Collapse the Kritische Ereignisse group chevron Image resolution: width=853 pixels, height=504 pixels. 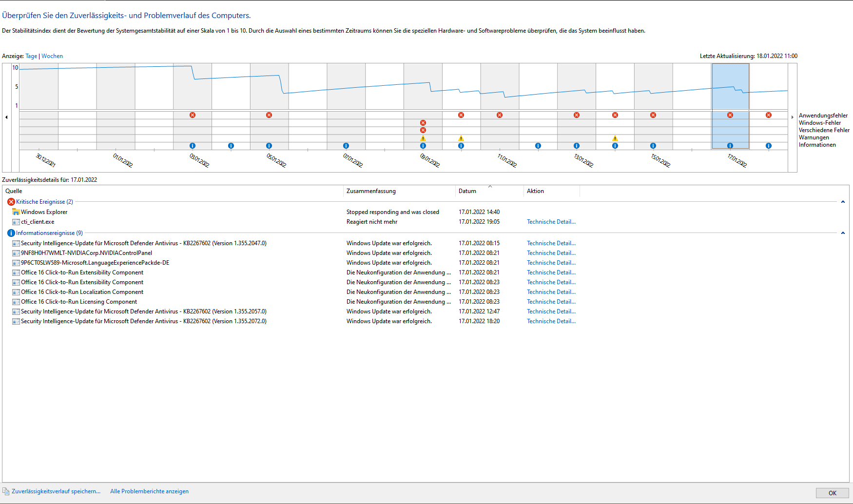(843, 202)
